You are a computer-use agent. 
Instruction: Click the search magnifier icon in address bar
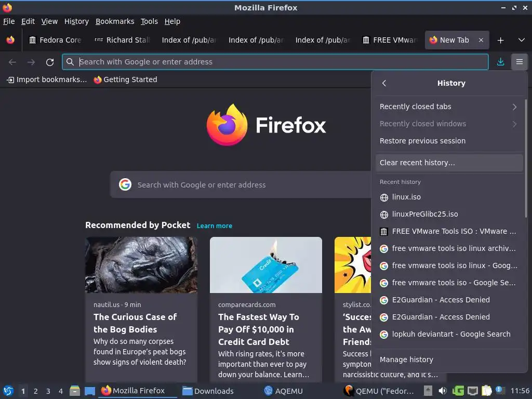click(x=70, y=62)
